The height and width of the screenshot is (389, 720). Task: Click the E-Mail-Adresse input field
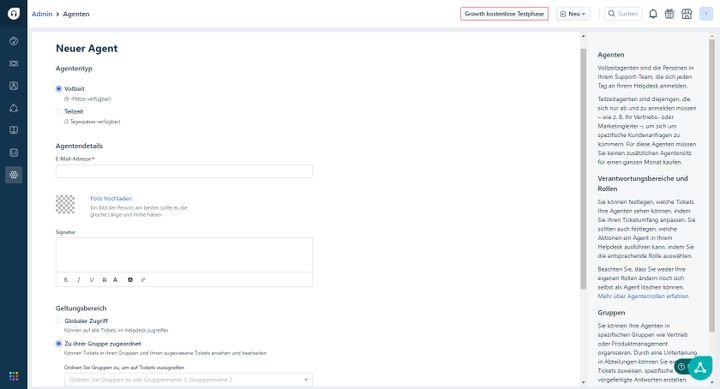coord(184,171)
